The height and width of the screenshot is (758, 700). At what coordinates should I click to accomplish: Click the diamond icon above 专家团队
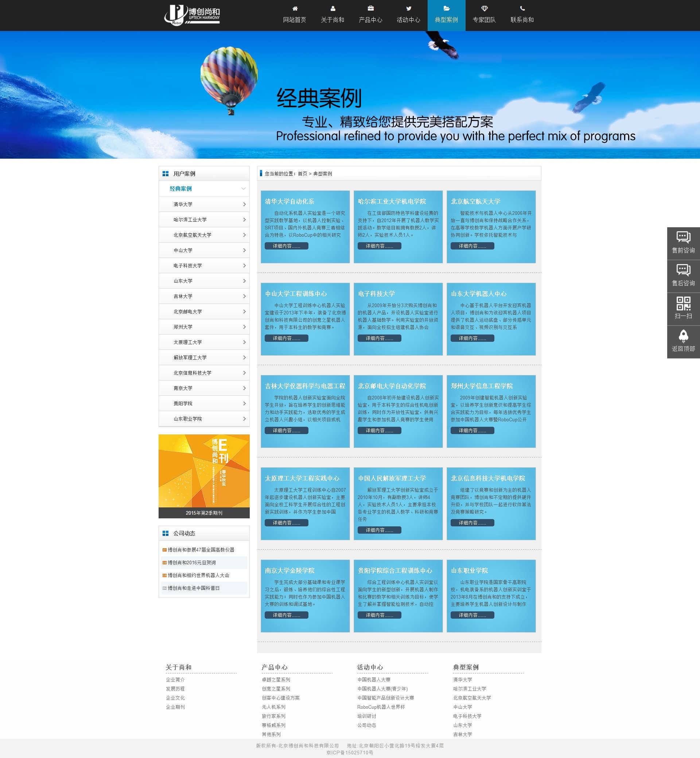coord(485,8)
